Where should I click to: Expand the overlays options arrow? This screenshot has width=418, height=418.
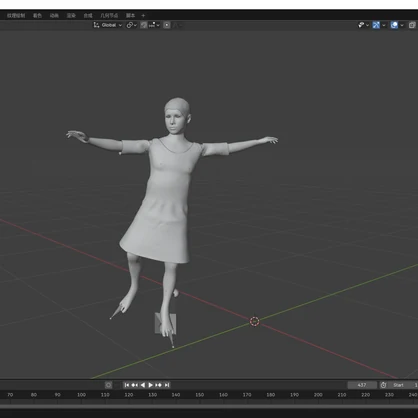(x=402, y=25)
